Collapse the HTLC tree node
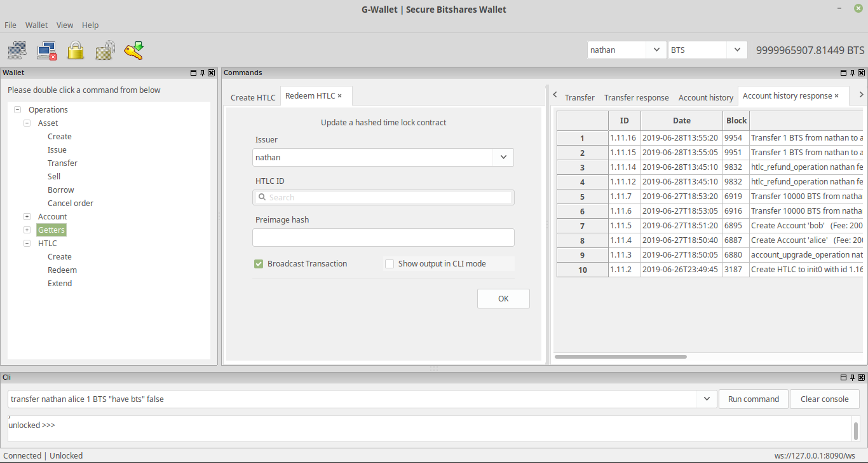The height and width of the screenshot is (463, 868). 27,244
